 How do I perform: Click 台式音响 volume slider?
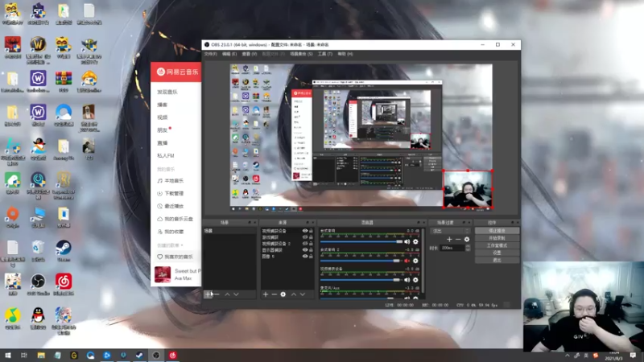click(x=361, y=242)
